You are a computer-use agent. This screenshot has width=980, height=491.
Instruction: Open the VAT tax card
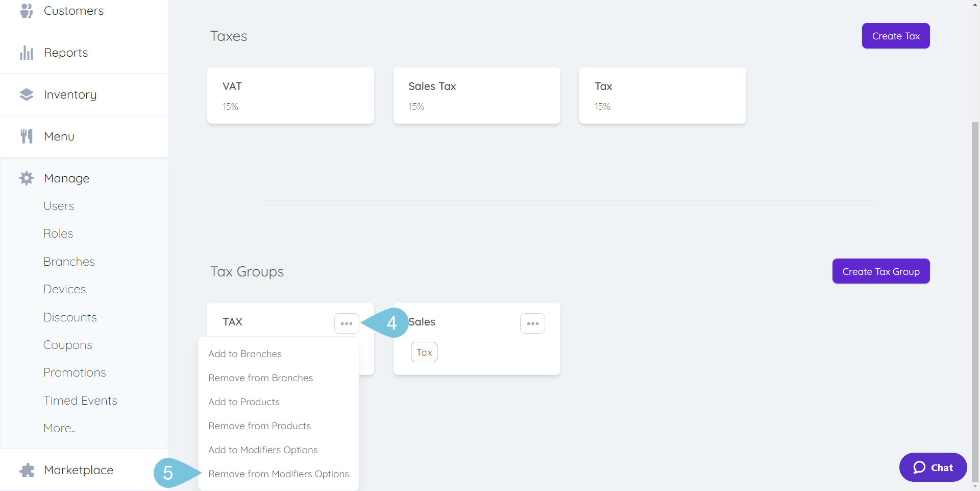pos(290,96)
